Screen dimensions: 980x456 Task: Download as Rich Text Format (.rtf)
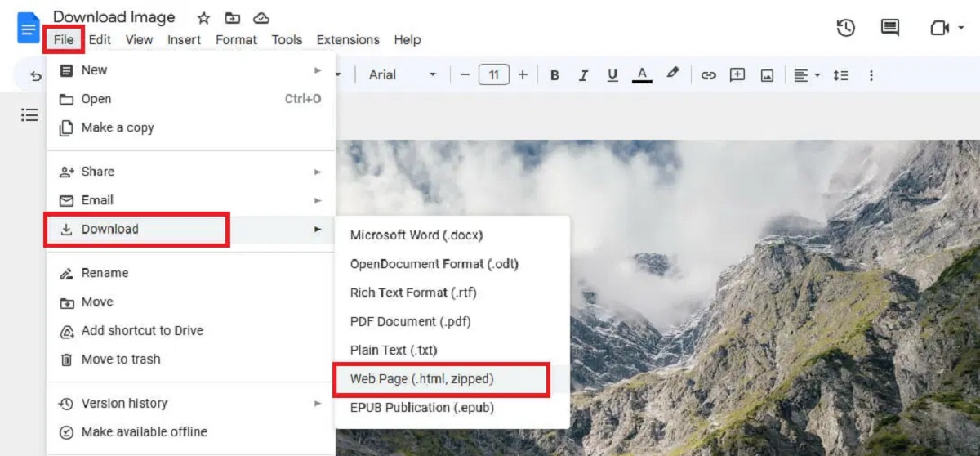(452, 293)
